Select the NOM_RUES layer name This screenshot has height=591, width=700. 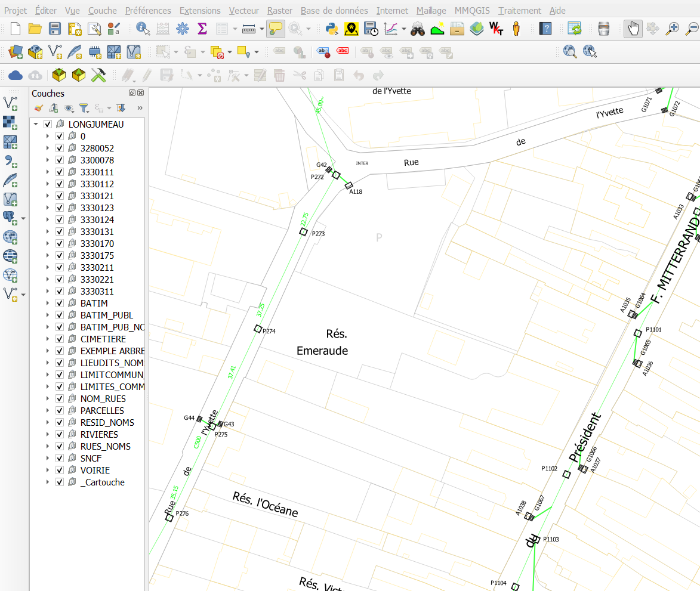pos(103,399)
